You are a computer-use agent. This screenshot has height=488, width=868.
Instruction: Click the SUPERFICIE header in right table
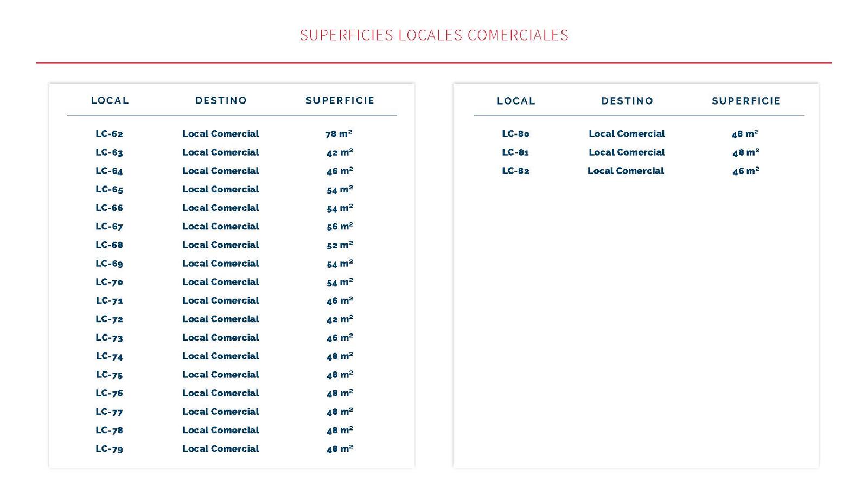746,101
